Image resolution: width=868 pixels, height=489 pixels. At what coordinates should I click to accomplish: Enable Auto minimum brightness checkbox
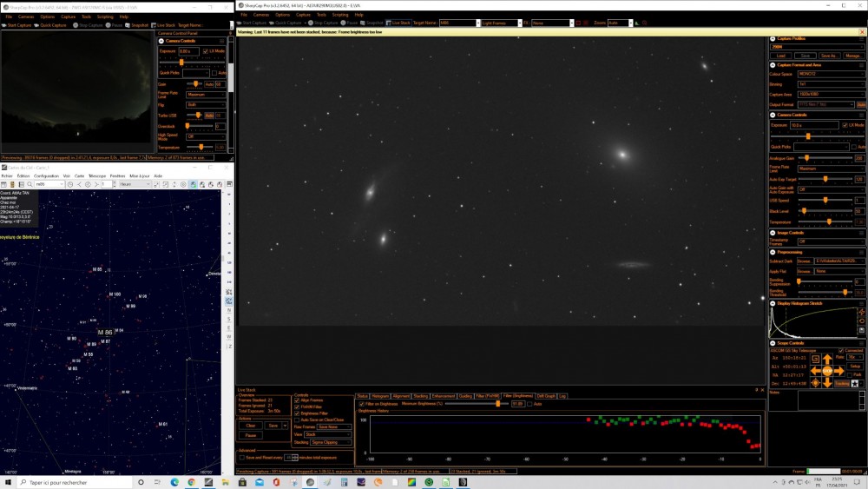tap(529, 404)
